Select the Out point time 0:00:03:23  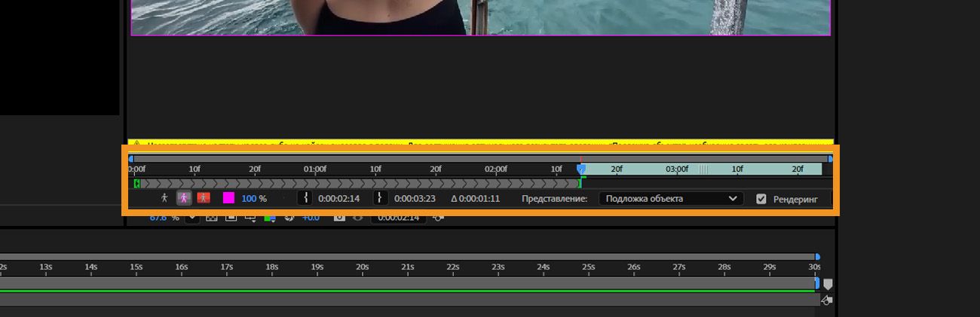tap(415, 199)
